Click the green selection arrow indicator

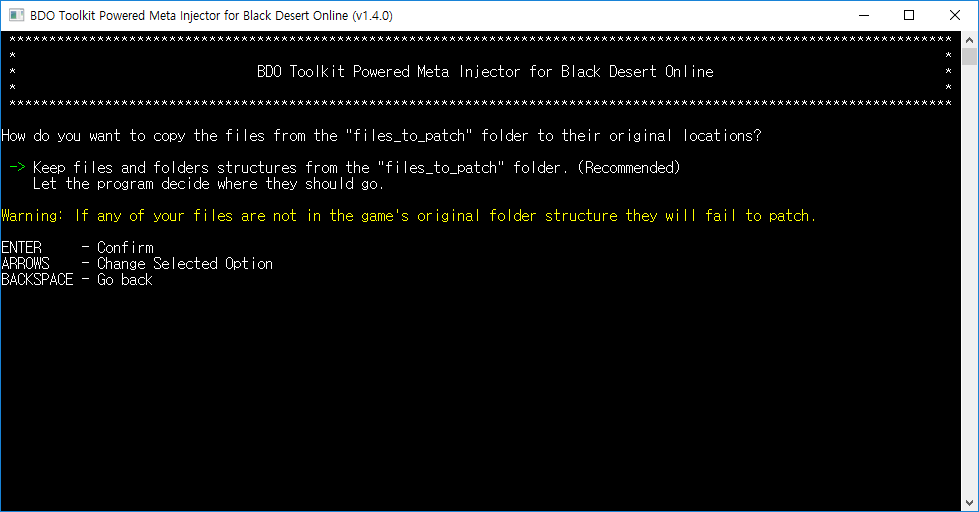click(17, 168)
